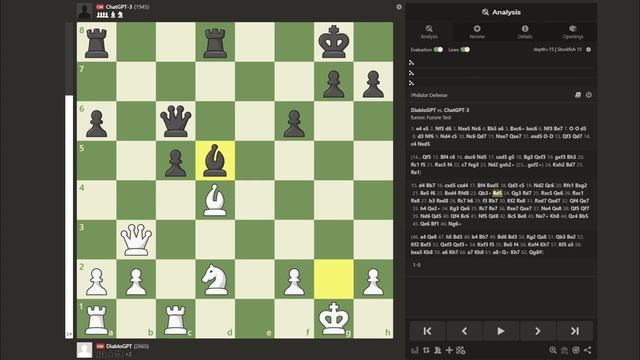640x360 pixels.
Task: Switch to the Openings tab
Action: 573,32
